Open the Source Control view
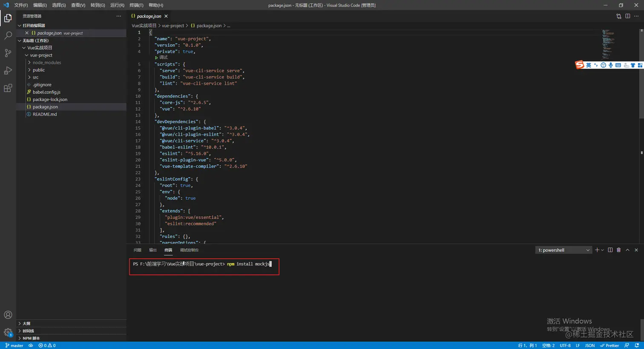The width and height of the screenshot is (644, 349). click(x=8, y=53)
